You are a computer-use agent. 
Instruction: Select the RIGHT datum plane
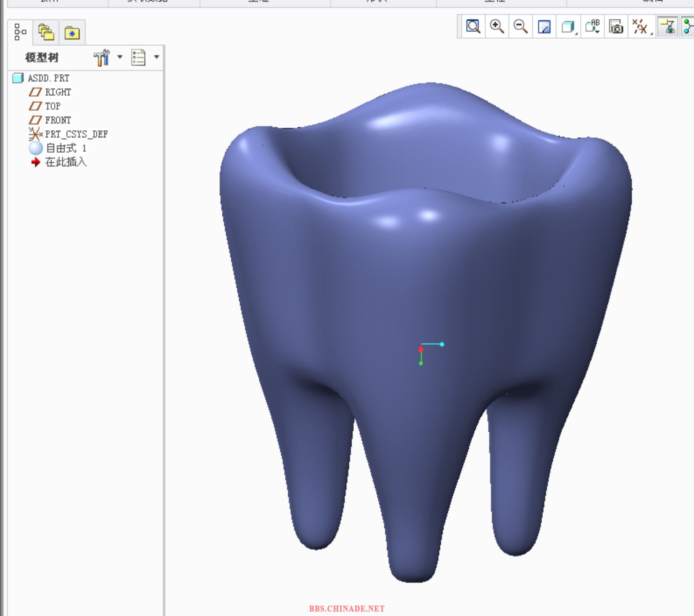pos(50,92)
